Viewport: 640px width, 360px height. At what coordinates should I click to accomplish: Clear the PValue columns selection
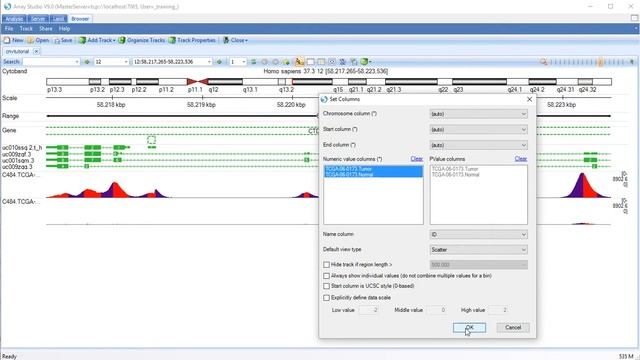520,159
